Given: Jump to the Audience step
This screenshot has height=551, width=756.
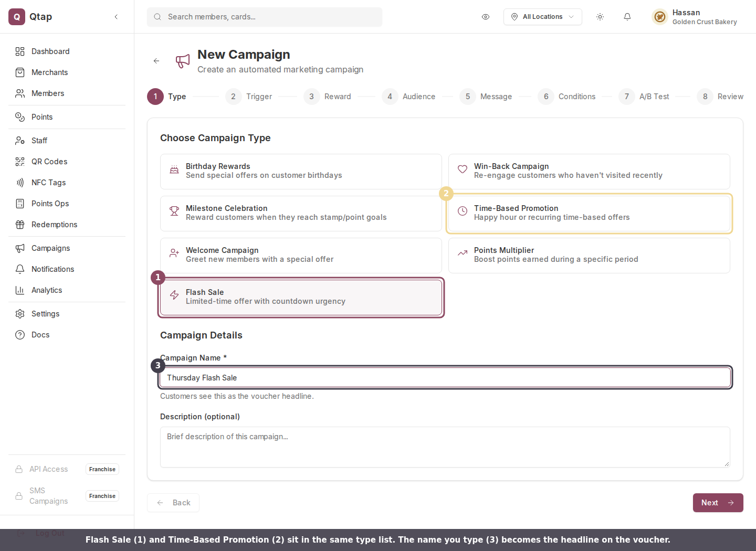Looking at the screenshot, I should tap(408, 97).
